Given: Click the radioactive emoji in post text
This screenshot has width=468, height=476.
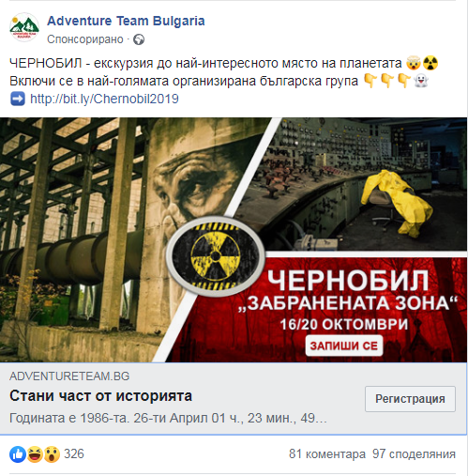Looking at the screenshot, I should coord(430,63).
